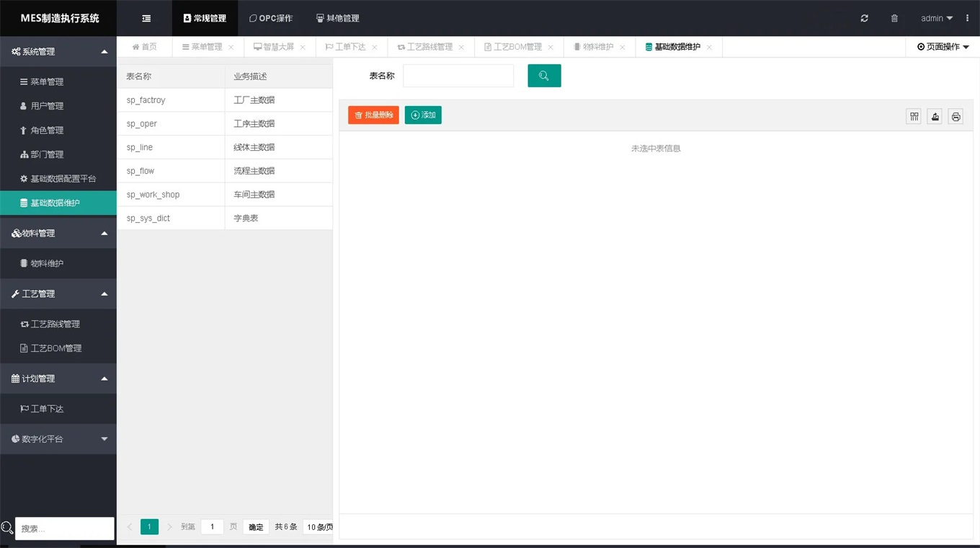The width and height of the screenshot is (980, 548).
Task: Select the sp_factroy table row
Action: pos(225,100)
